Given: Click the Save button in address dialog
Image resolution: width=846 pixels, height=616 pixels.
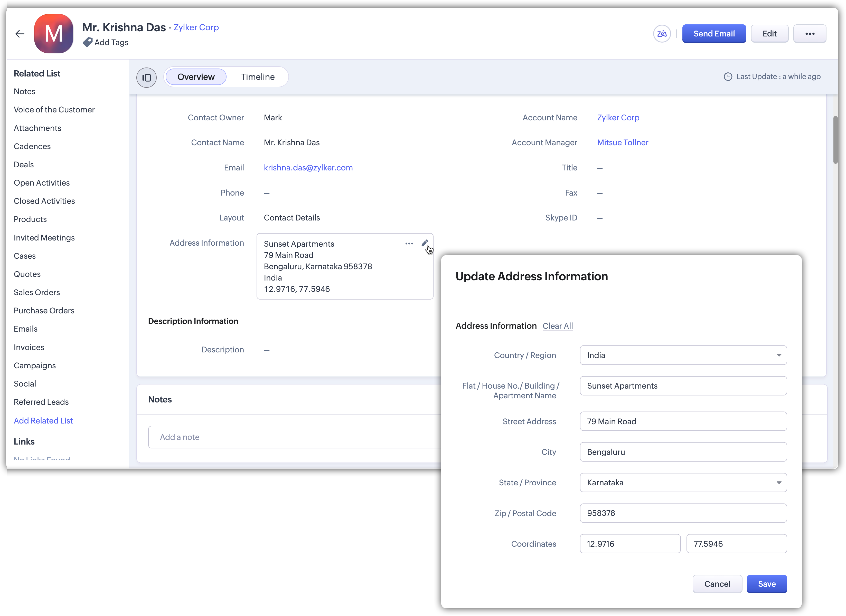Looking at the screenshot, I should pyautogui.click(x=767, y=584).
